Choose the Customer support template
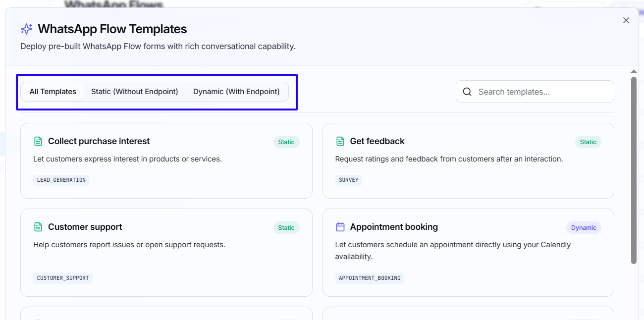 click(x=166, y=253)
